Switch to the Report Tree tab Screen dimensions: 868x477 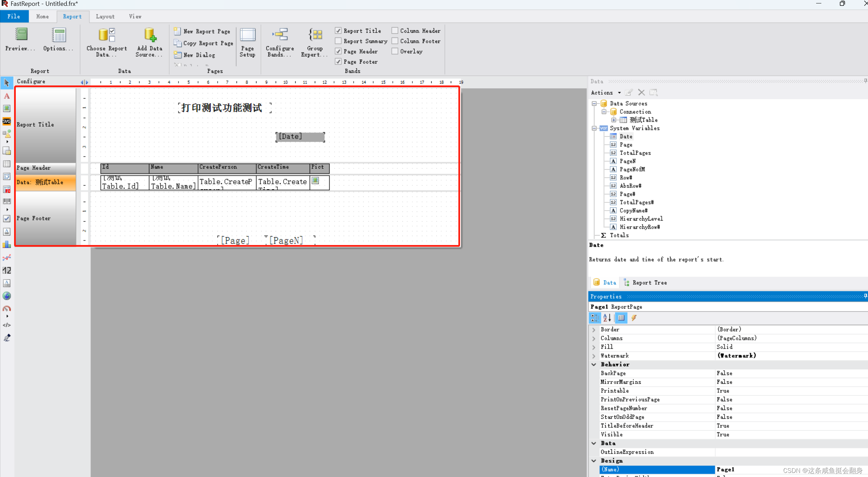click(x=648, y=282)
